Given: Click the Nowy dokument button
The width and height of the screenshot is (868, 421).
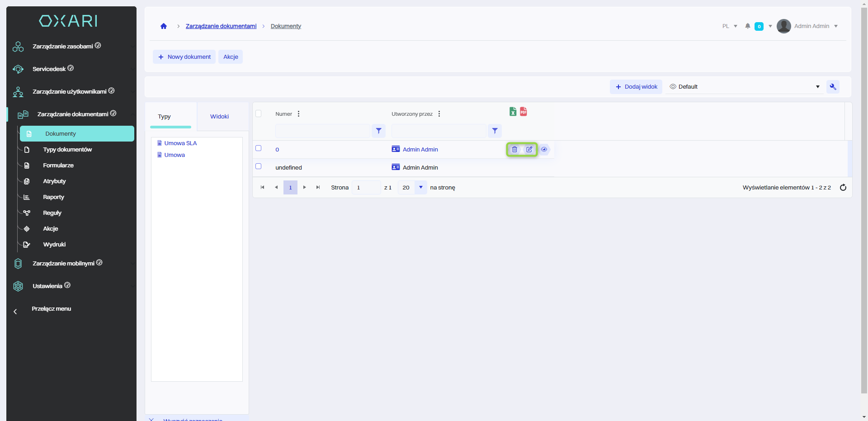Looking at the screenshot, I should pyautogui.click(x=184, y=57).
